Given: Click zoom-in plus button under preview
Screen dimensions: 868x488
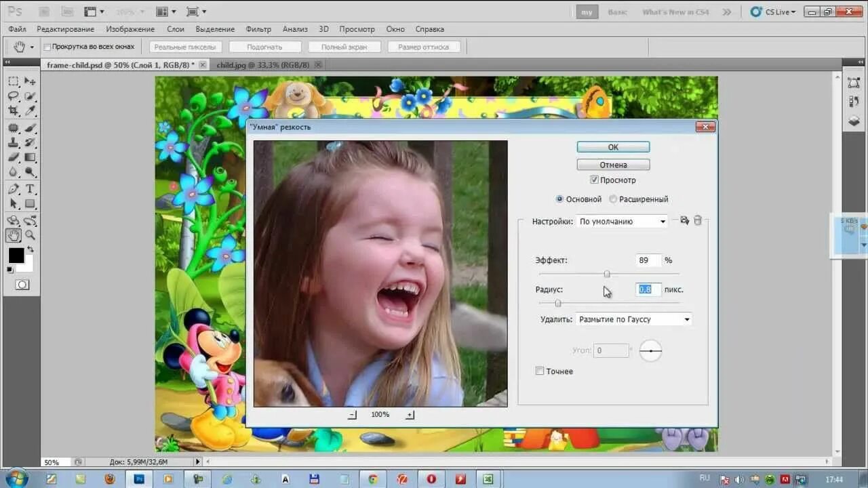Looking at the screenshot, I should 410,415.
